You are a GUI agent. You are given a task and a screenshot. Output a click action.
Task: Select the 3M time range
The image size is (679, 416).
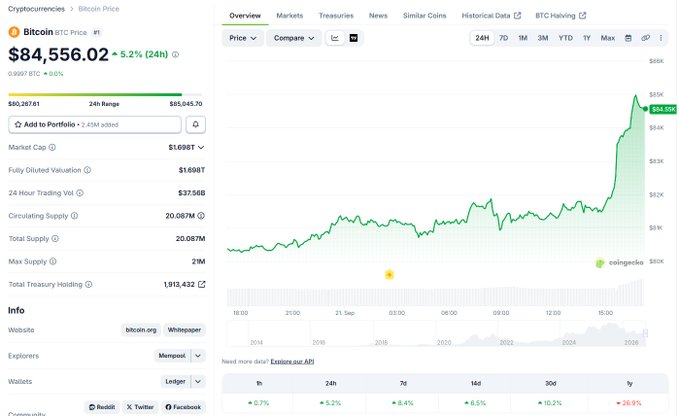tap(543, 38)
